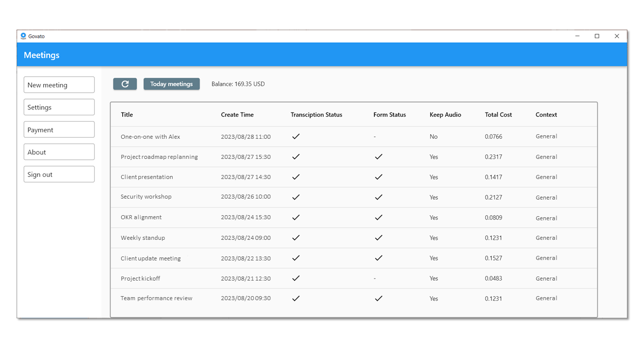Click form status checkmark for Team performance review
The width and height of the screenshot is (644, 362).
tap(378, 298)
